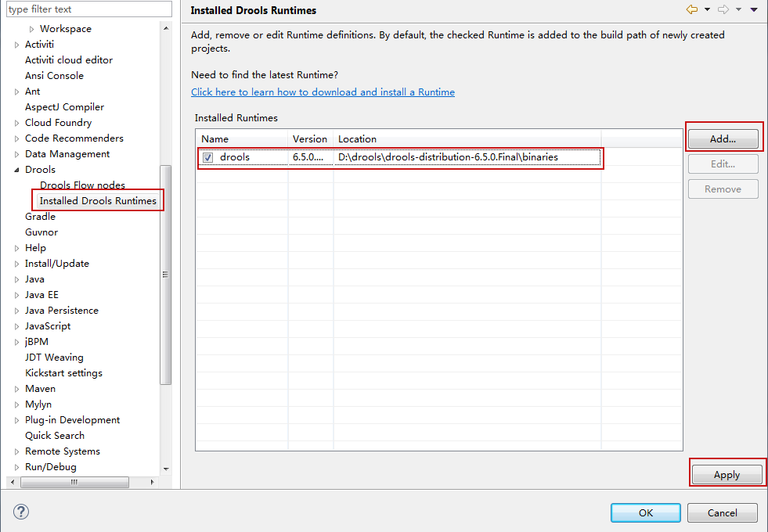The width and height of the screenshot is (768, 532).
Task: Click the Add... button
Action: pyautogui.click(x=723, y=138)
